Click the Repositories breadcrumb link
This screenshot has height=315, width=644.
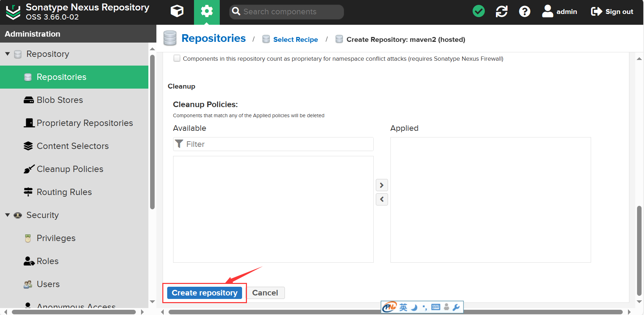tap(214, 38)
